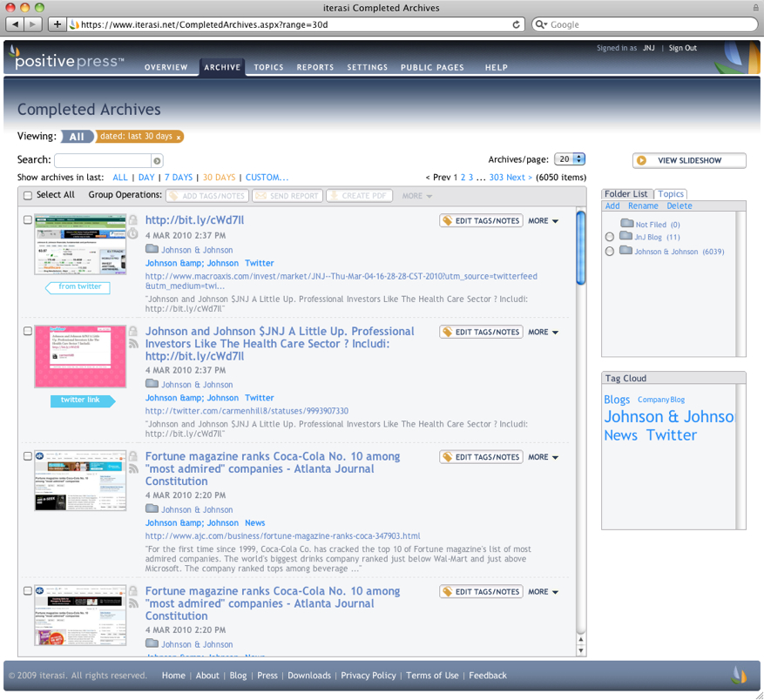Click Sign Out
Viewport: 764px width, 700px height.
(x=682, y=48)
